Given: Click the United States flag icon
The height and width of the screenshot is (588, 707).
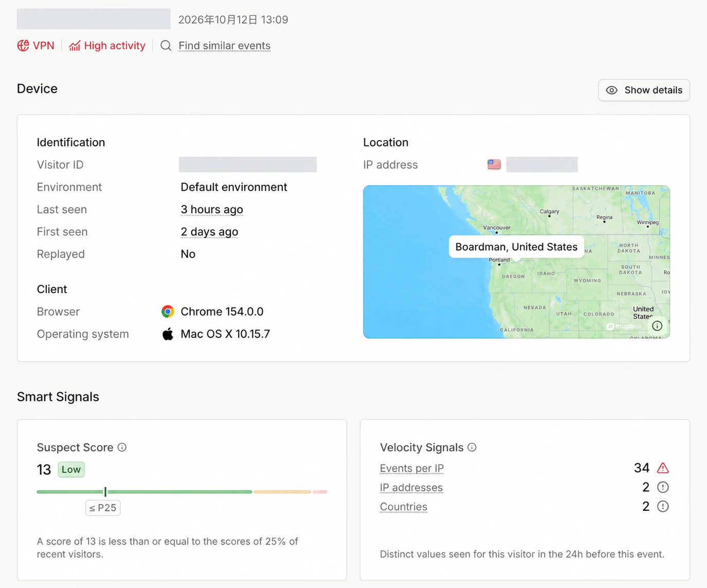Looking at the screenshot, I should 494,164.
